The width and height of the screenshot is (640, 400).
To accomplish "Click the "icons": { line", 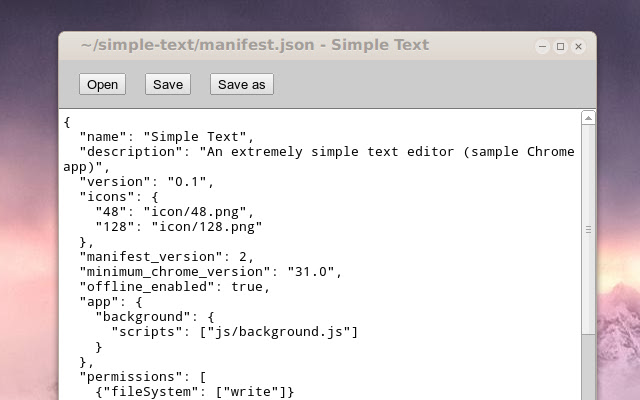I will tap(119, 197).
